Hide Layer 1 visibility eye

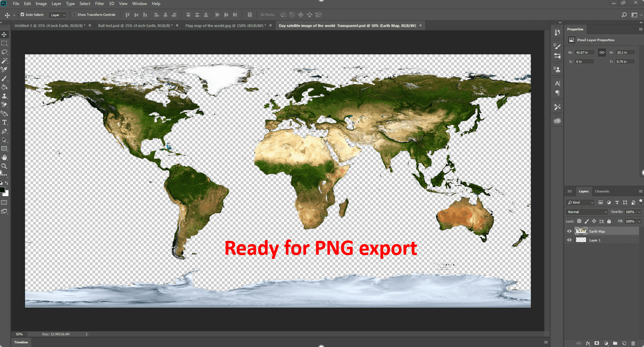coord(569,240)
